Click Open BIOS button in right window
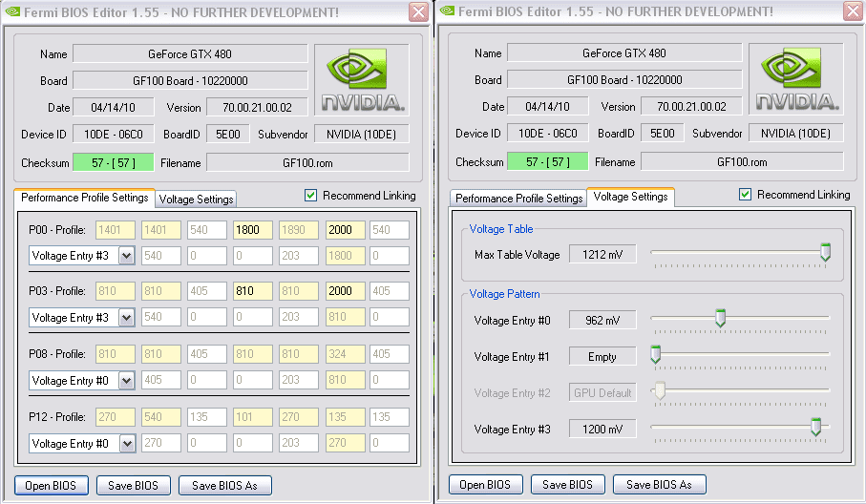This screenshot has height=504, width=866. point(485,484)
